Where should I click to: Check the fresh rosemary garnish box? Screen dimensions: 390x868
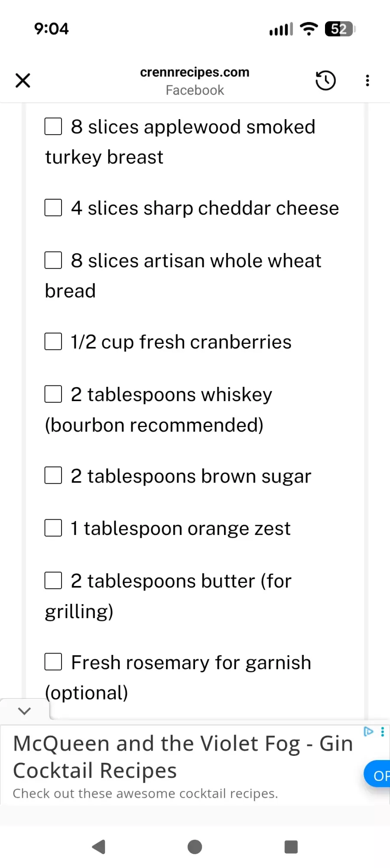pyautogui.click(x=53, y=662)
